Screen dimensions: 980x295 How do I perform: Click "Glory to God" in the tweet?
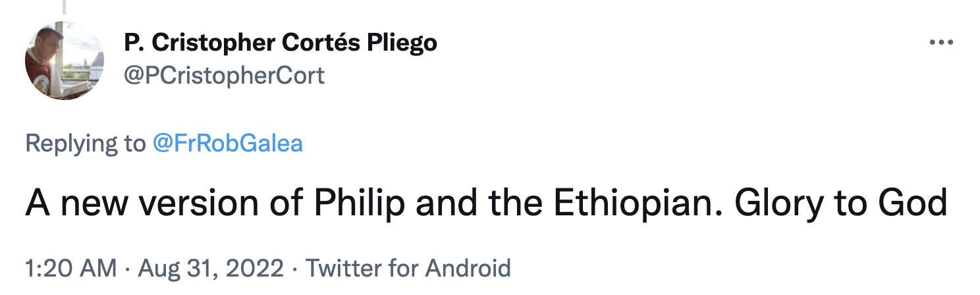point(841,205)
